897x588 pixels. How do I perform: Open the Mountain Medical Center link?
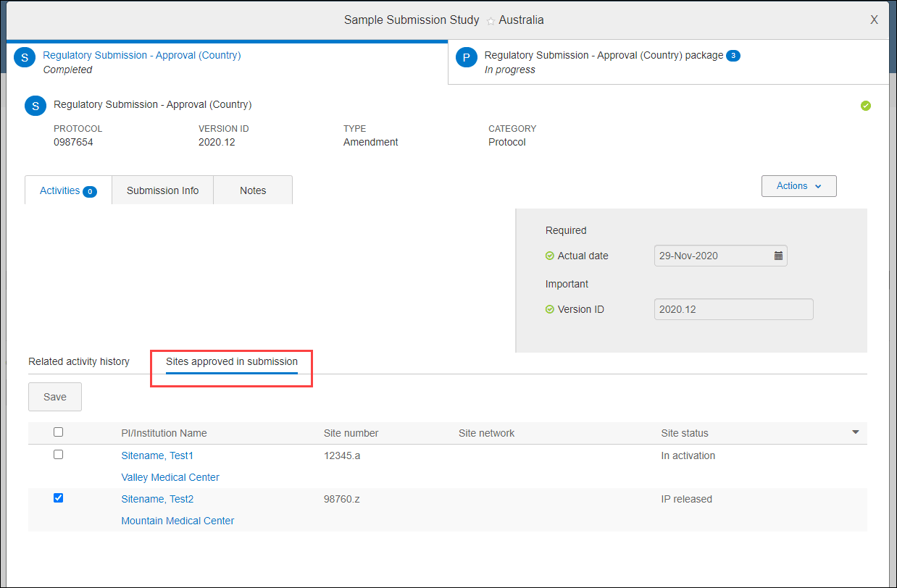pyautogui.click(x=178, y=520)
